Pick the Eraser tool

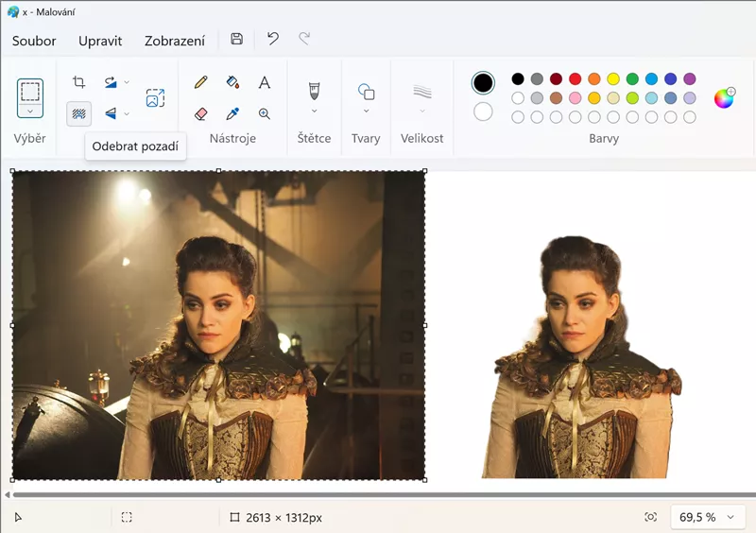pyautogui.click(x=200, y=113)
